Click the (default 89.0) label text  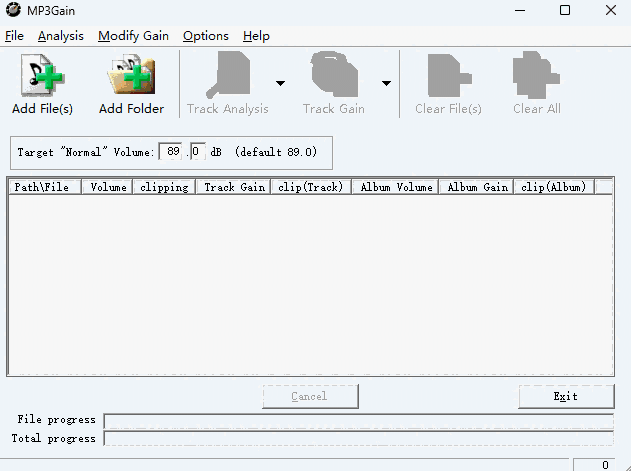pyautogui.click(x=276, y=152)
